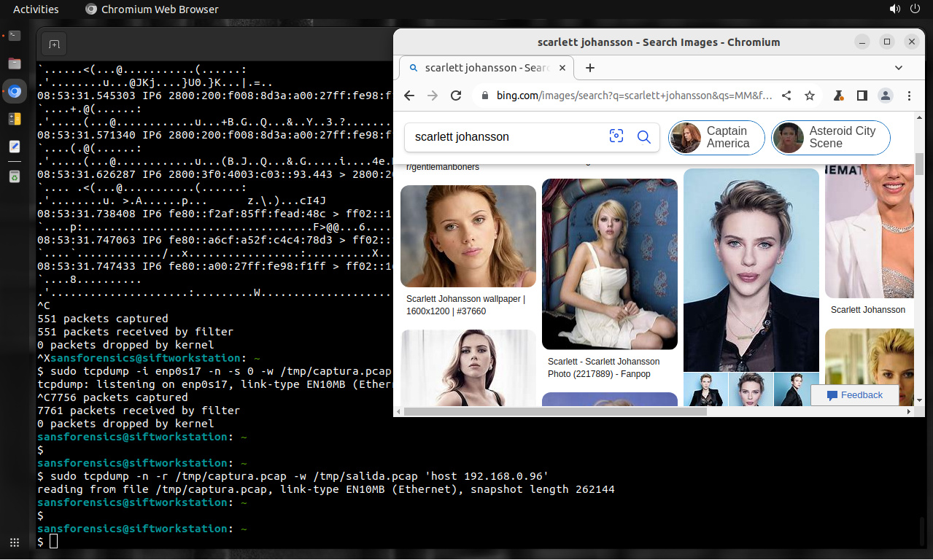Open a new terminal tab
This screenshot has width=933, height=560.
pyautogui.click(x=54, y=44)
